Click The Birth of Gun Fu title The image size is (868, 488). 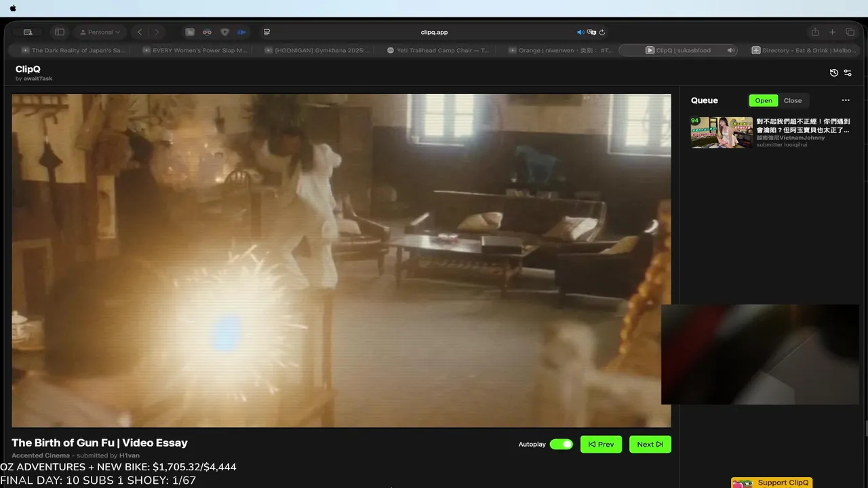tap(100, 443)
